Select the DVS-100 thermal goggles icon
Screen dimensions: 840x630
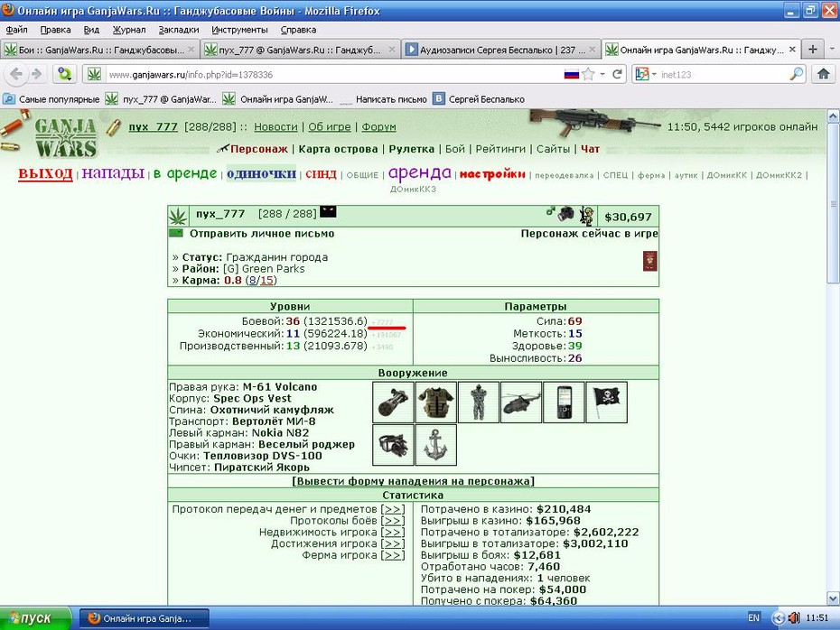point(393,445)
